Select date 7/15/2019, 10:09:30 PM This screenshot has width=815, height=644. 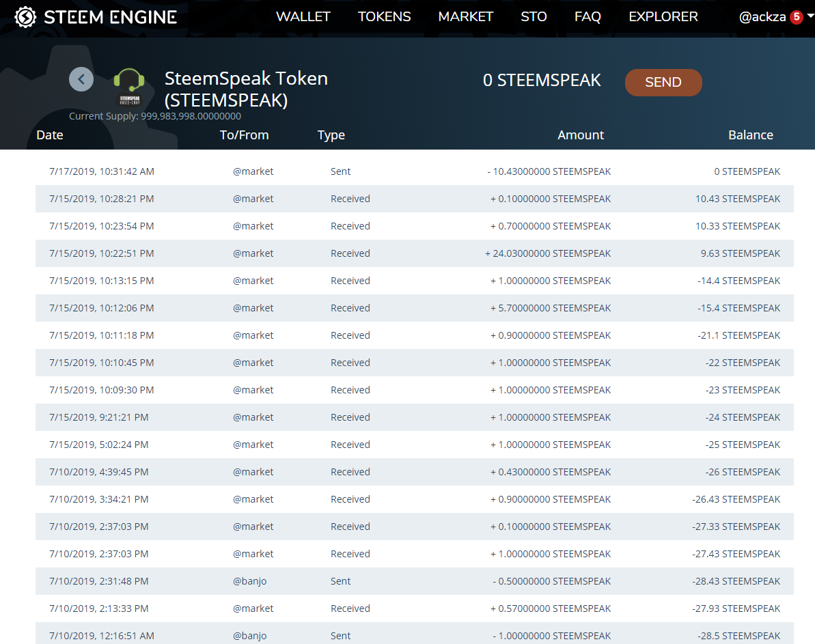(x=102, y=390)
